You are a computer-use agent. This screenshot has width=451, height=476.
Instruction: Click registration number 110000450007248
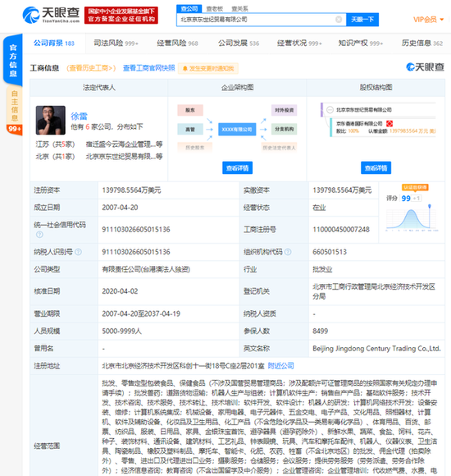tap(341, 230)
